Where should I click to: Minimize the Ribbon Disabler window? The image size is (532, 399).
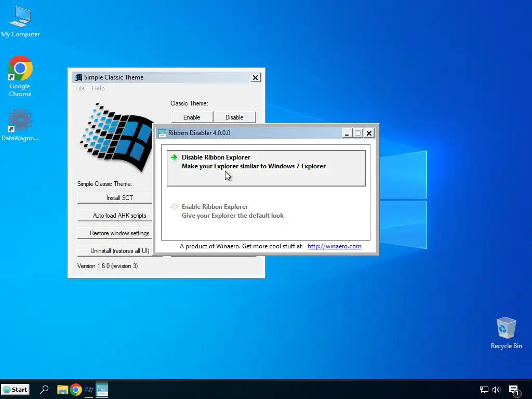(x=347, y=133)
